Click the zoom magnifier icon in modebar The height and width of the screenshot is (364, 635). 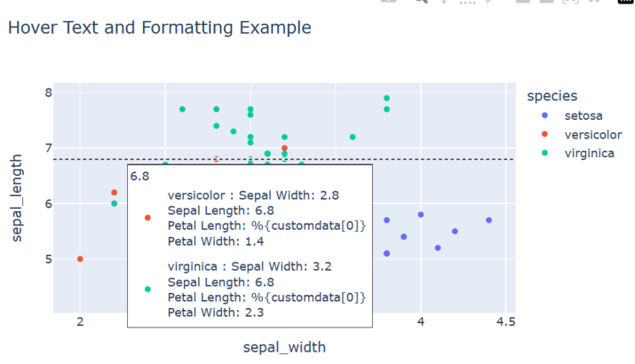(420, 2)
